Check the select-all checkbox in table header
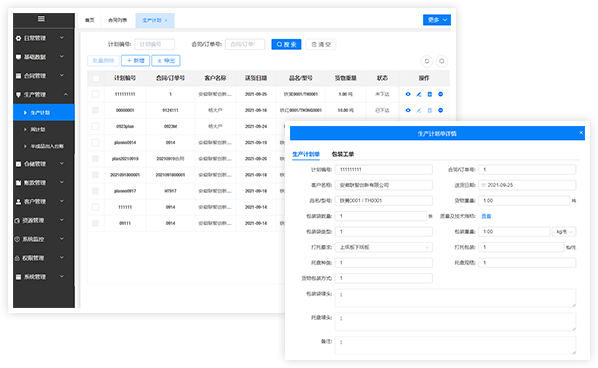Image resolution: width=598 pixels, height=368 pixels. (96, 78)
